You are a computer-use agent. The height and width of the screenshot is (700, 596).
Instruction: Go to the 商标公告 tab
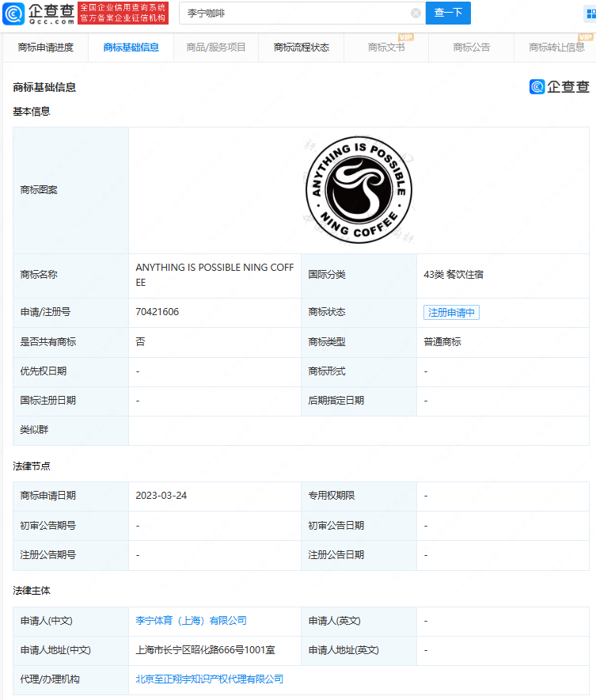pyautogui.click(x=472, y=48)
